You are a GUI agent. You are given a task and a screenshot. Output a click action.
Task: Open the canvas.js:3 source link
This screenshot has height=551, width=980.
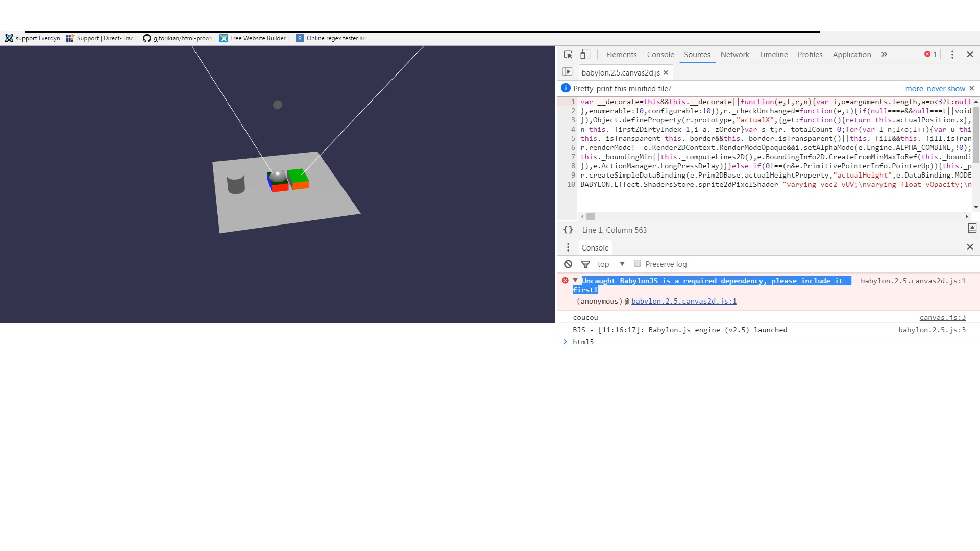click(943, 317)
